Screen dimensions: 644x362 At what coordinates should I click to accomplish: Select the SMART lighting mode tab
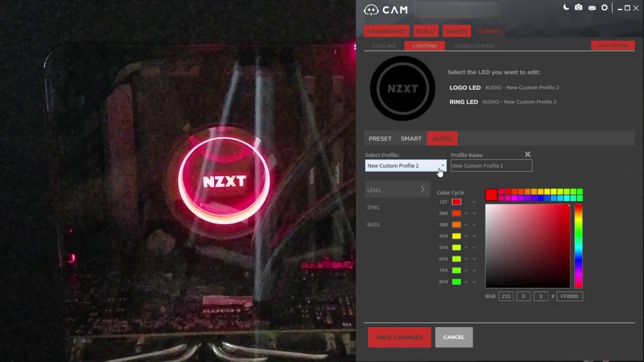coord(411,138)
